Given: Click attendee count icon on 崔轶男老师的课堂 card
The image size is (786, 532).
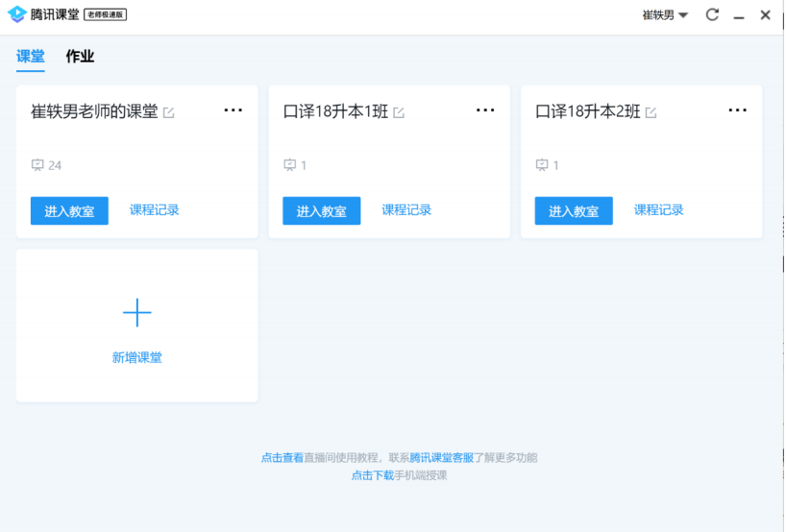Looking at the screenshot, I should click(x=37, y=165).
